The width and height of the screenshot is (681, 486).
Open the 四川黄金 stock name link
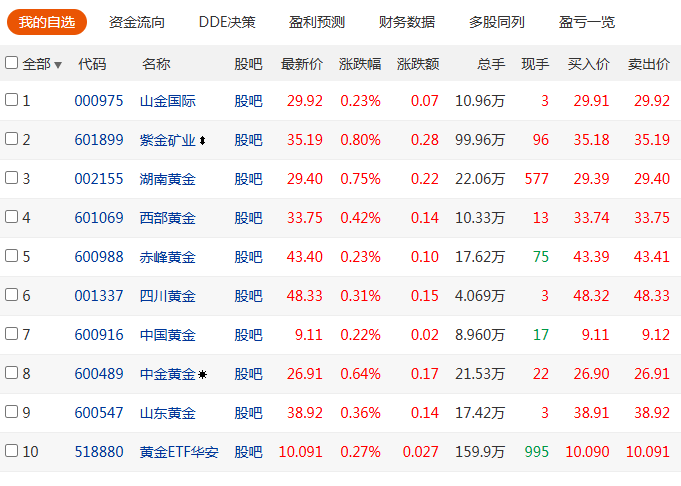click(168, 296)
